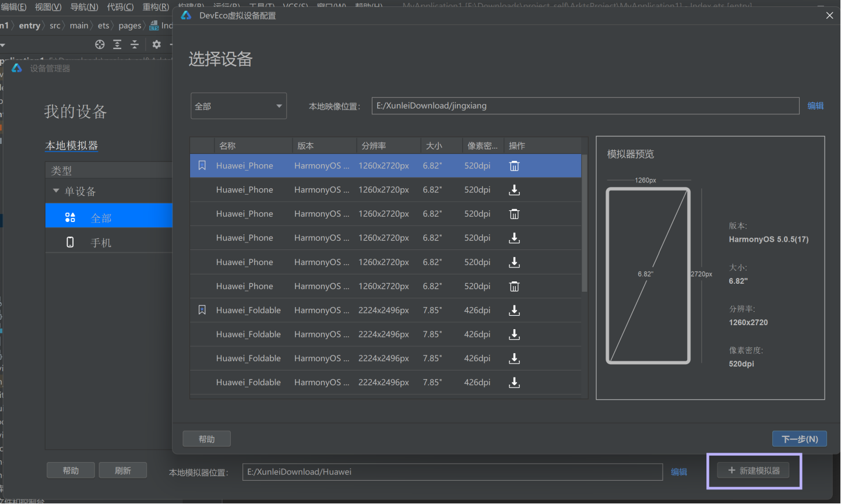The height and width of the screenshot is (504, 841).
Task: Delete the highlighted Huawei_Phone image via trash icon
Action: 515,166
